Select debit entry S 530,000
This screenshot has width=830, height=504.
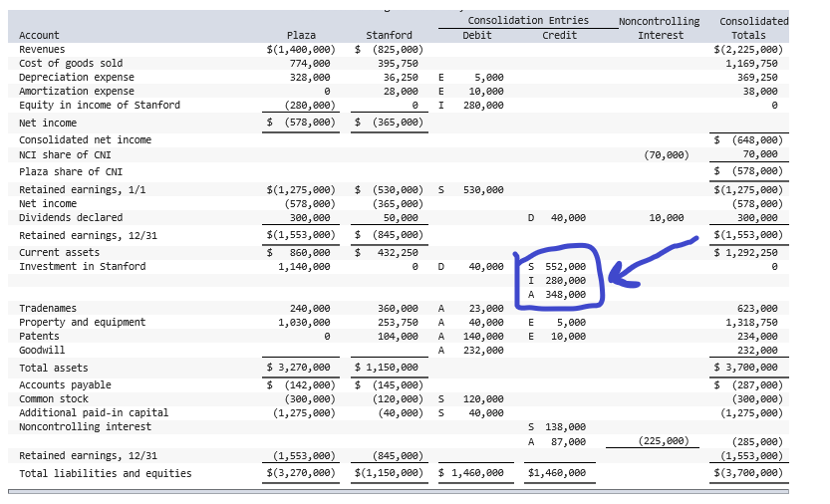click(x=471, y=189)
